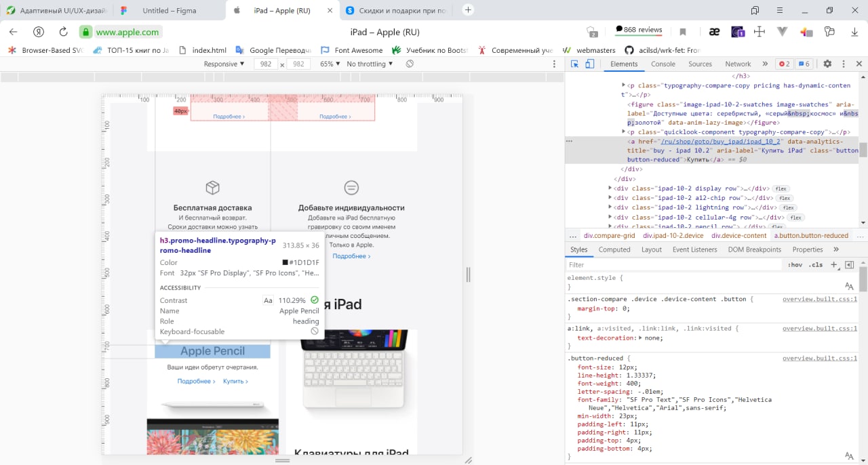Open the DOM Breakpoints tab
Image resolution: width=868 pixels, height=465 pixels.
(x=754, y=249)
